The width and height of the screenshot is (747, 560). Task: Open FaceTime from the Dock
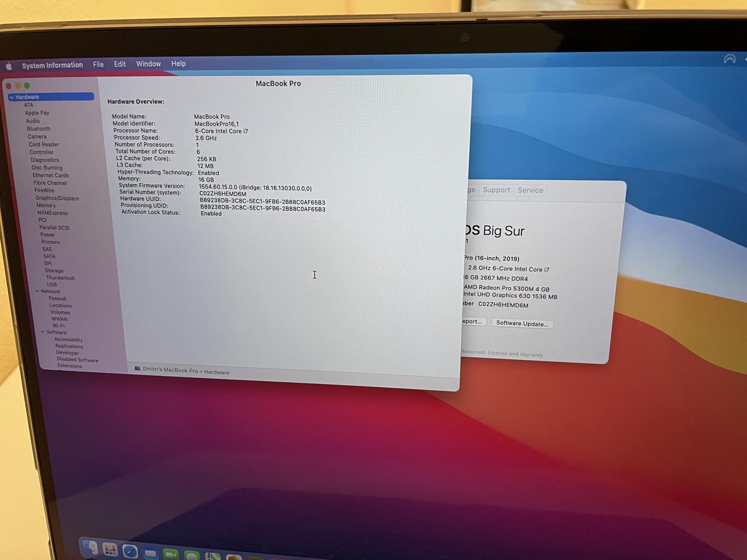tap(171, 554)
